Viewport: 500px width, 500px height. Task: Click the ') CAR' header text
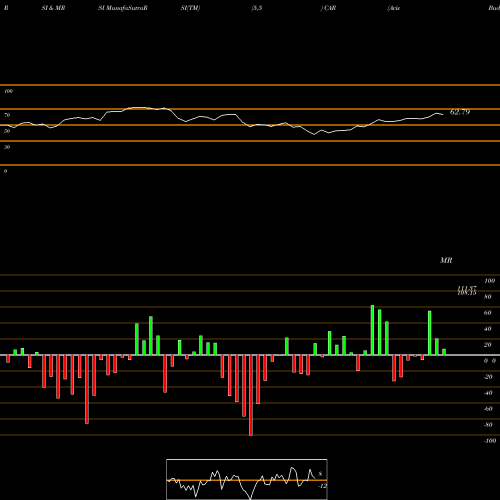pos(328,8)
